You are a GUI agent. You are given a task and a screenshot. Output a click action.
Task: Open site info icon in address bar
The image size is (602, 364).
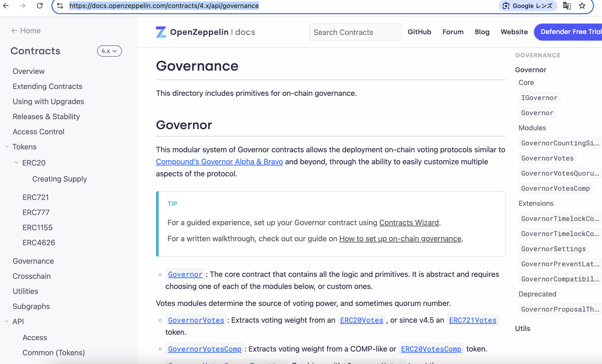tap(60, 6)
